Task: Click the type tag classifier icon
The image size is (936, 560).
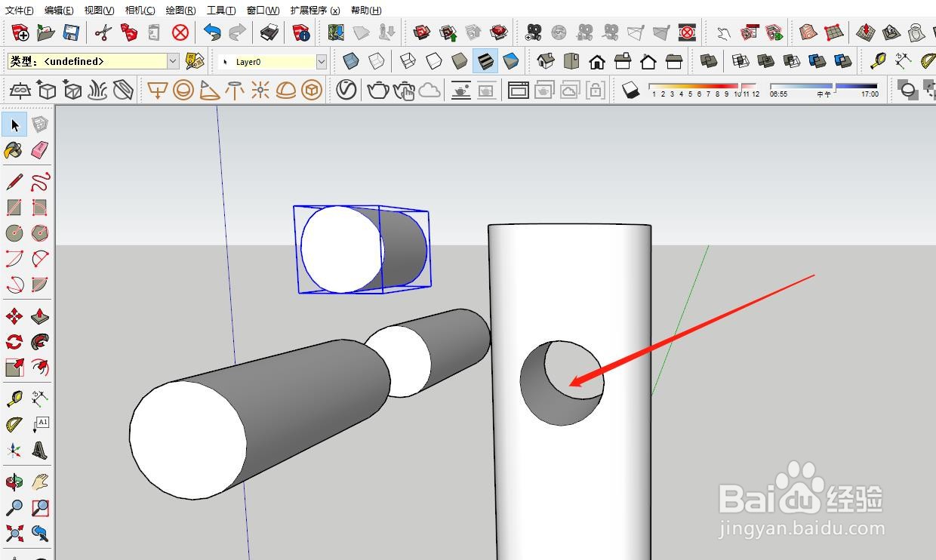Action: pos(195,61)
